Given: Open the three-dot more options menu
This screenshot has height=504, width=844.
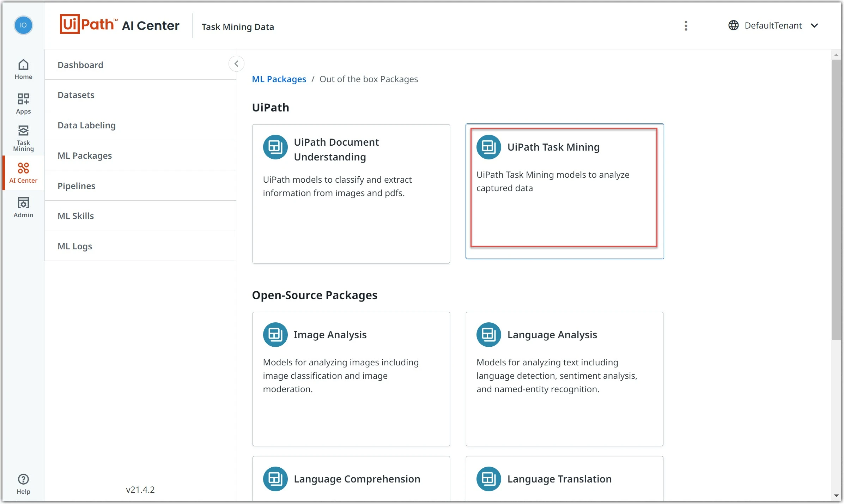Looking at the screenshot, I should [x=686, y=26].
